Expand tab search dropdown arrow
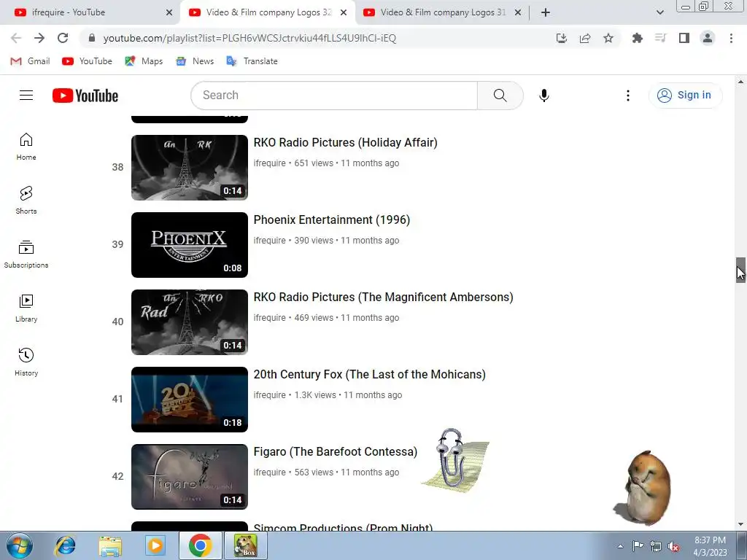The image size is (747, 560). (659, 12)
